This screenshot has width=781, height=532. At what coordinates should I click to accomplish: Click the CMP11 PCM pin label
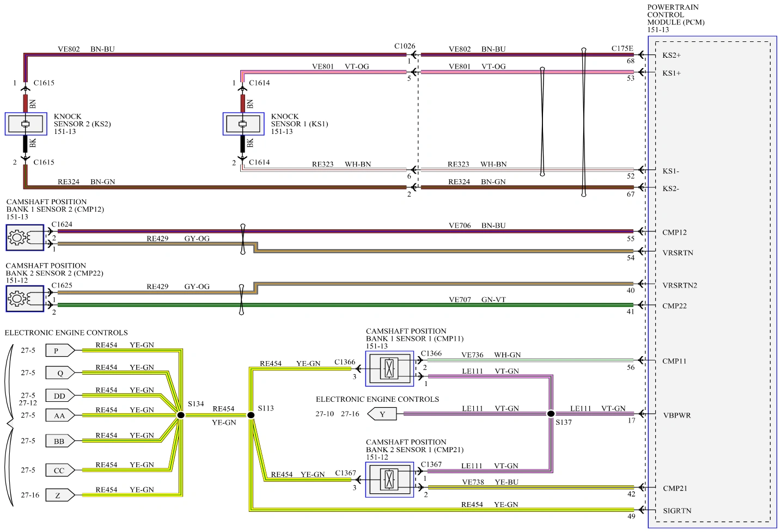pyautogui.click(x=674, y=361)
